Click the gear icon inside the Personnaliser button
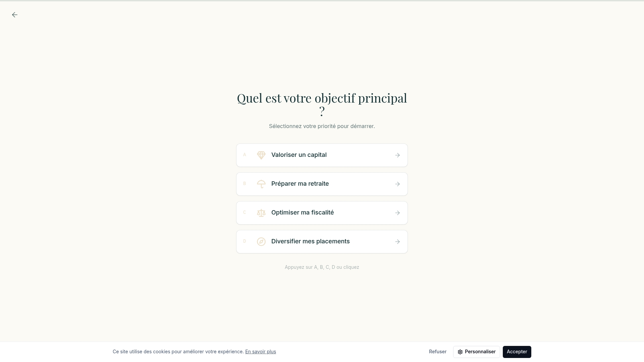 coord(460,352)
